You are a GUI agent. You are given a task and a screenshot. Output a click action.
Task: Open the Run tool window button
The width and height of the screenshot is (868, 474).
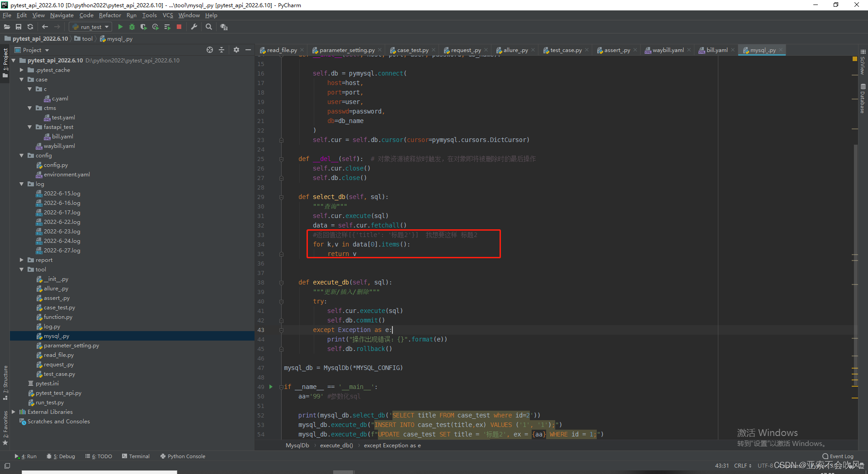point(25,456)
